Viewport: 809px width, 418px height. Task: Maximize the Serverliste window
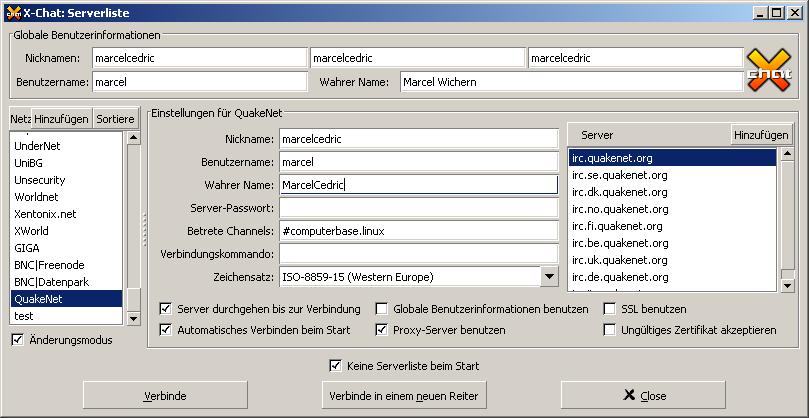coord(776,13)
